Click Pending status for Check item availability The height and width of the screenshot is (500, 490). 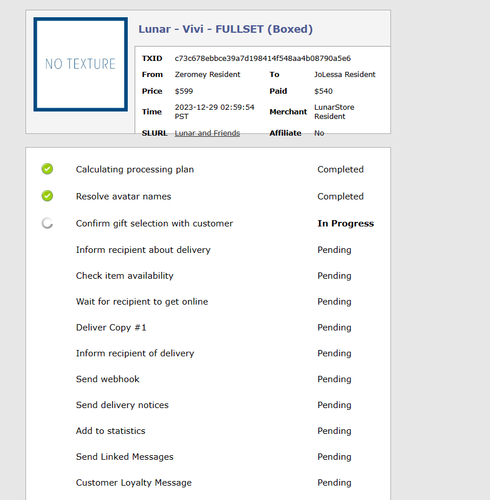[x=334, y=276]
